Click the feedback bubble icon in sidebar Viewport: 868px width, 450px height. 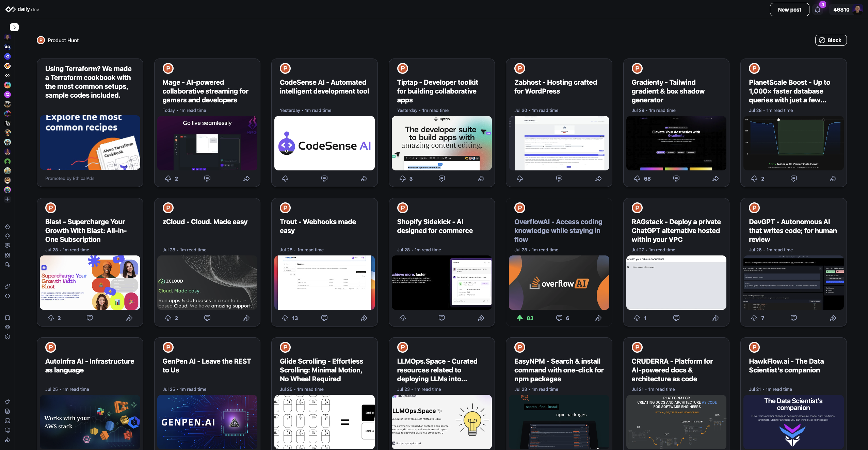tap(7, 430)
